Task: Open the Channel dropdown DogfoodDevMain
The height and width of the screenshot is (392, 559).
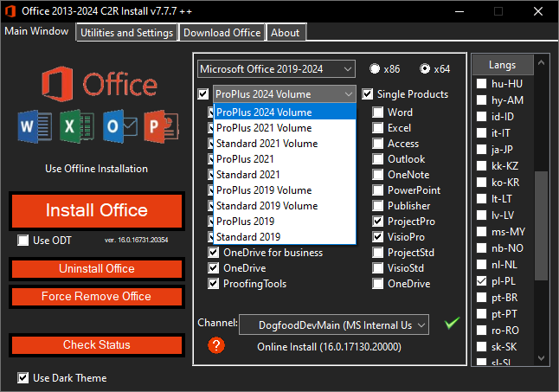Action: 334,325
